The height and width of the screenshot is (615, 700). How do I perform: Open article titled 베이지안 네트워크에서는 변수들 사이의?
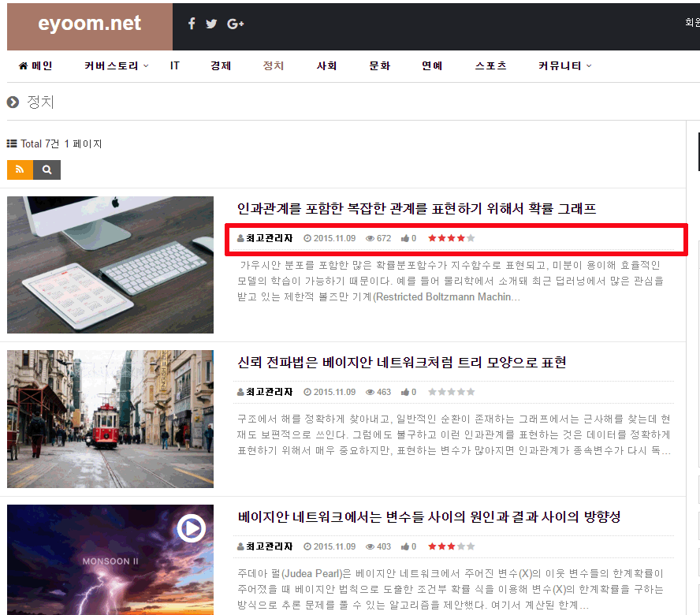pyautogui.click(x=429, y=516)
